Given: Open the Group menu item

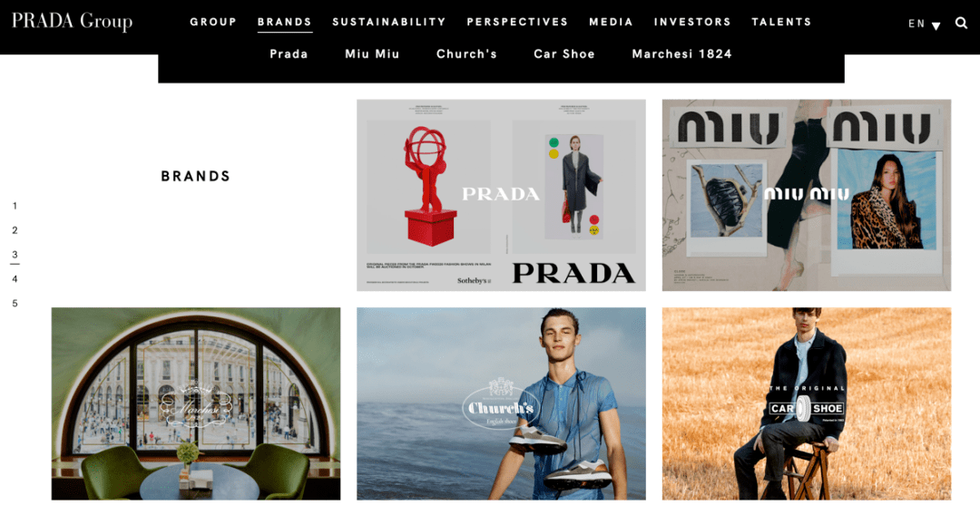Looking at the screenshot, I should pyautogui.click(x=213, y=22).
